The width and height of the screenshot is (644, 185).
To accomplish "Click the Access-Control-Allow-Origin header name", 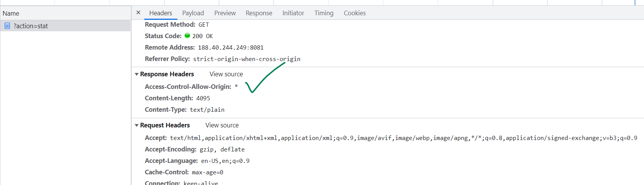I will pos(188,87).
